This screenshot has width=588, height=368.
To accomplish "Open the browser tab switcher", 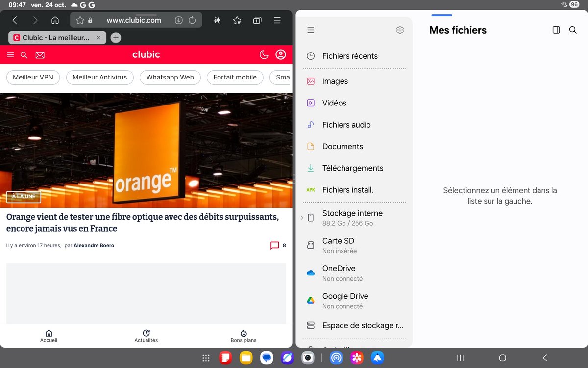I will (257, 20).
